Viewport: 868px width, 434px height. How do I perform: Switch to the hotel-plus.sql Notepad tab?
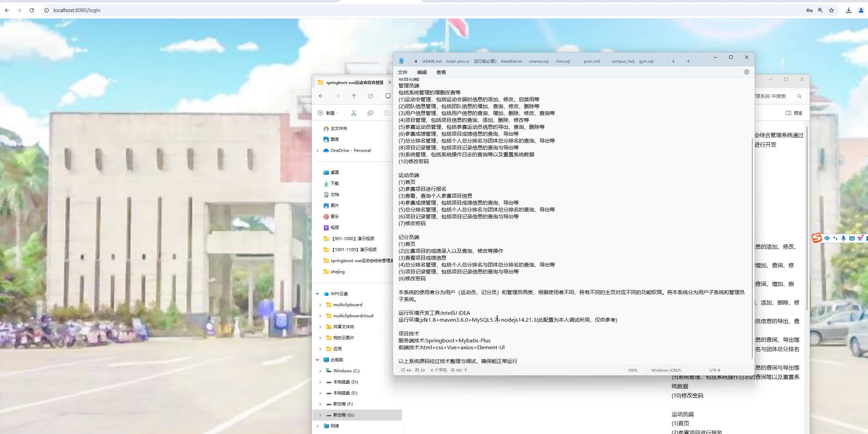tap(457, 61)
